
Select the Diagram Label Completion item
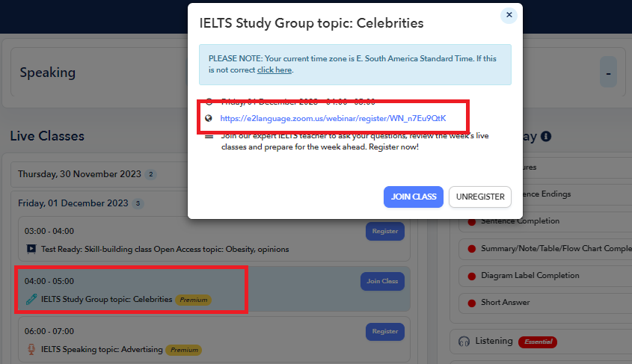tap(530, 276)
